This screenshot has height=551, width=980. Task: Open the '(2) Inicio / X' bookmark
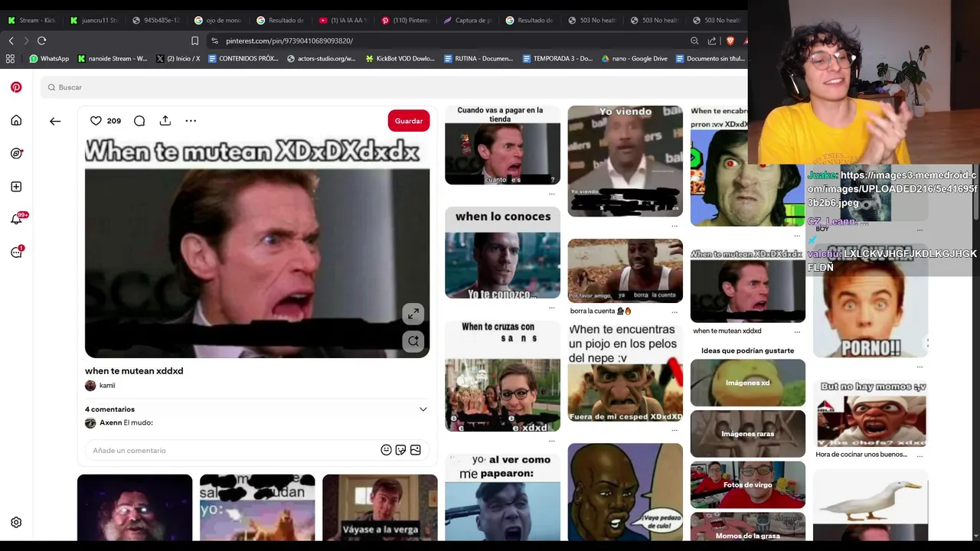click(x=178, y=58)
